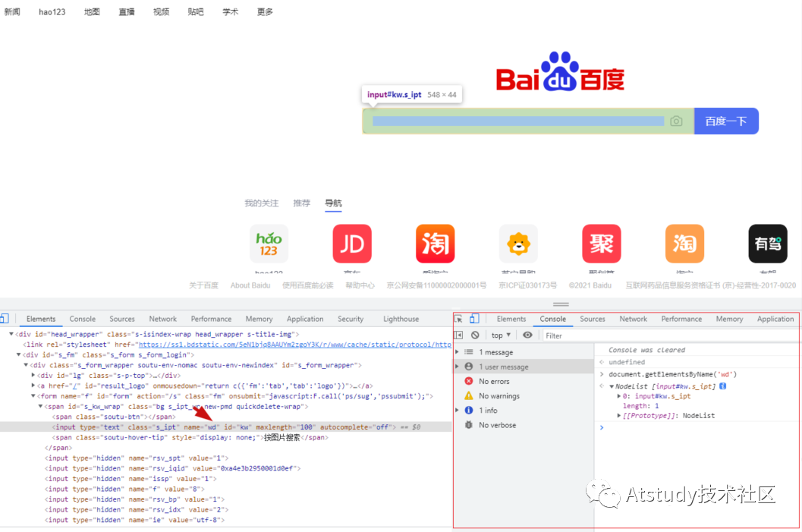The width and height of the screenshot is (802, 532).
Task: Open the 贴吧 menu item
Action: [195, 11]
